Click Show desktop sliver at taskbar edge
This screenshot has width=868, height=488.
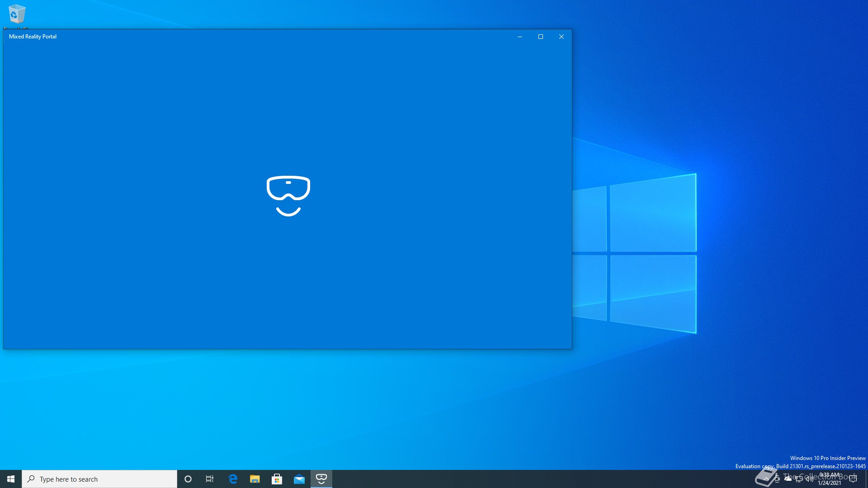(x=866, y=479)
